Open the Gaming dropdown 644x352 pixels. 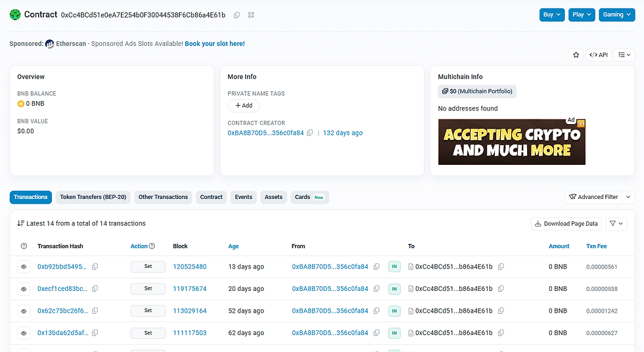click(617, 14)
